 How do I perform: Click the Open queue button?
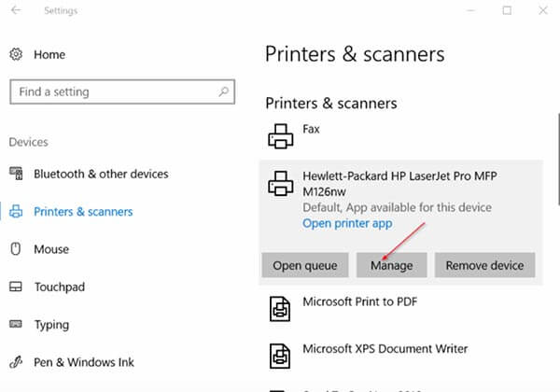pyautogui.click(x=305, y=265)
